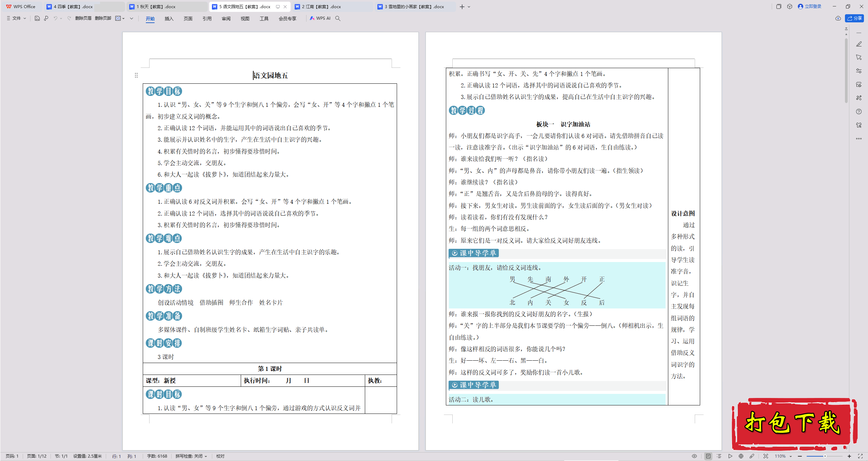This screenshot has height=461, width=868.
Task: Select the 引用 ribbon tab
Action: (207, 19)
